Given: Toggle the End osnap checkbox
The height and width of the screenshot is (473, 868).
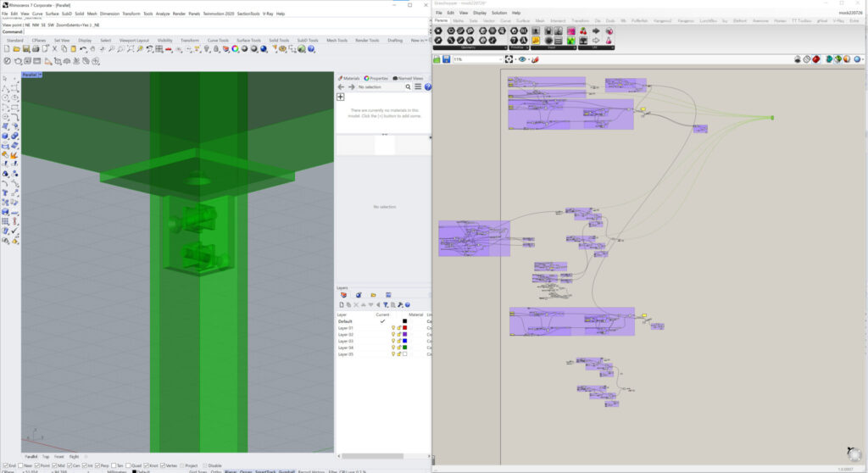Looking at the screenshot, I should 5,465.
